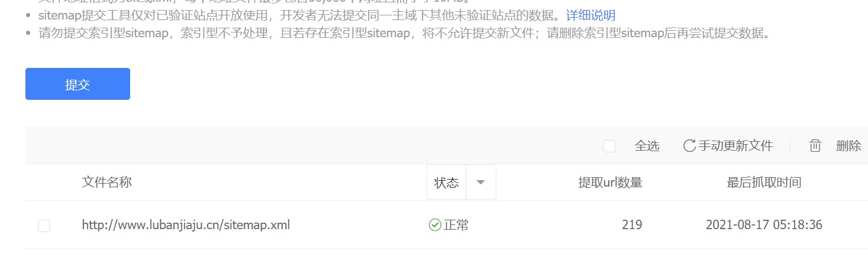Image resolution: width=868 pixels, height=264 pixels.
Task: Open the 状态 filter dropdown
Action: pyautogui.click(x=462, y=182)
